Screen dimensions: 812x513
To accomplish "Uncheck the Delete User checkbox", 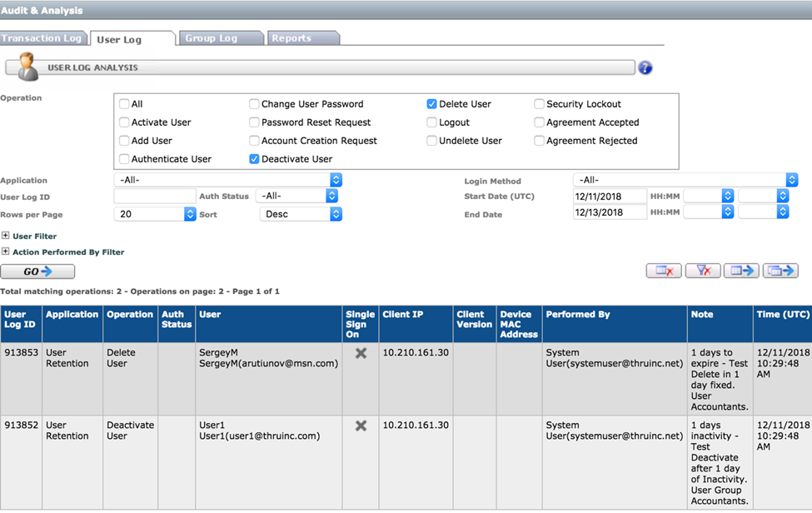I will point(431,104).
